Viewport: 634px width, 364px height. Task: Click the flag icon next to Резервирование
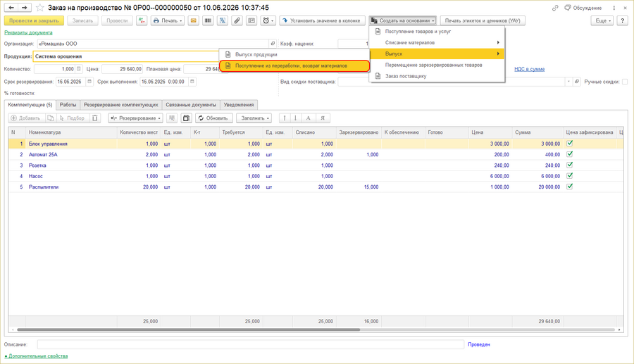(x=172, y=118)
